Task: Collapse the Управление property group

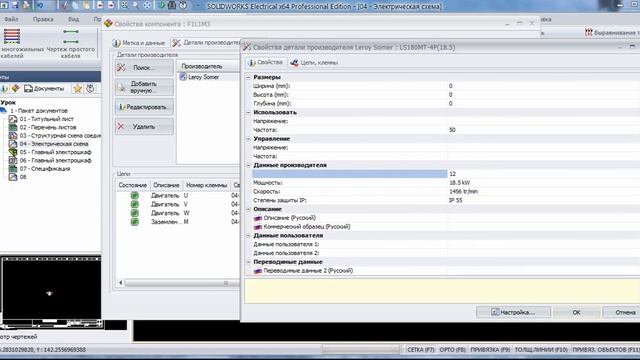Action: coord(248,139)
